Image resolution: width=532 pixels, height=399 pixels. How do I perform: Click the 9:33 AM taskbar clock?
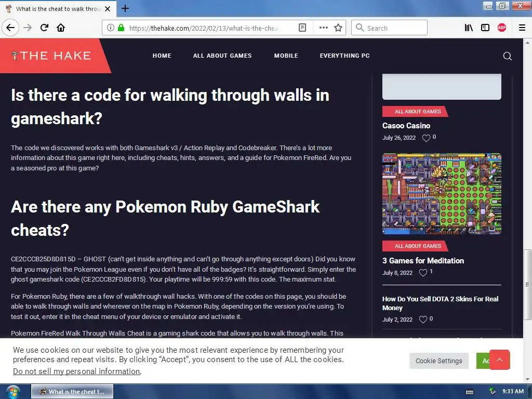pyautogui.click(x=513, y=391)
